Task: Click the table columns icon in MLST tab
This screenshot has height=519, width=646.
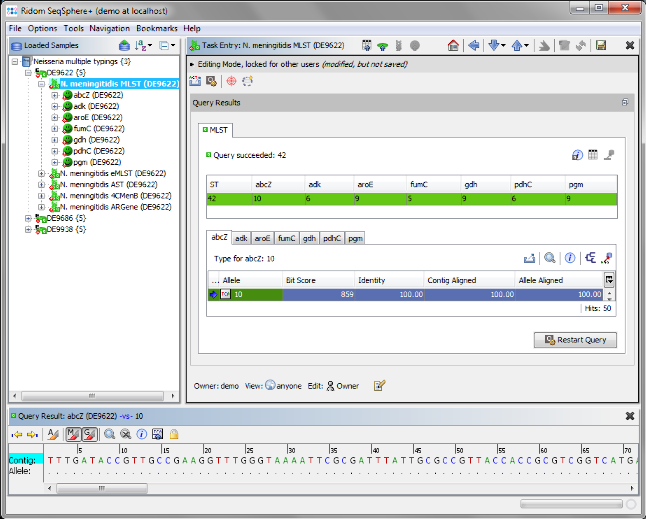Action: (x=593, y=155)
